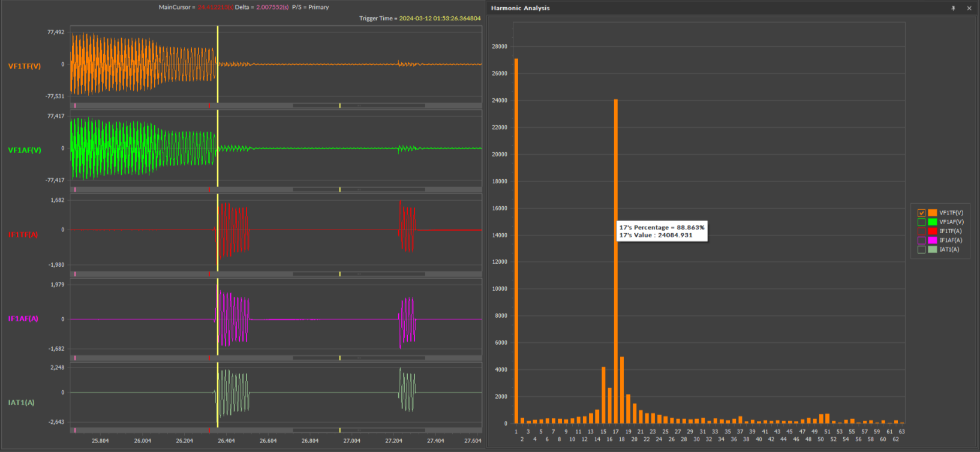Select the IAT1(A) waveform channel label

point(22,403)
